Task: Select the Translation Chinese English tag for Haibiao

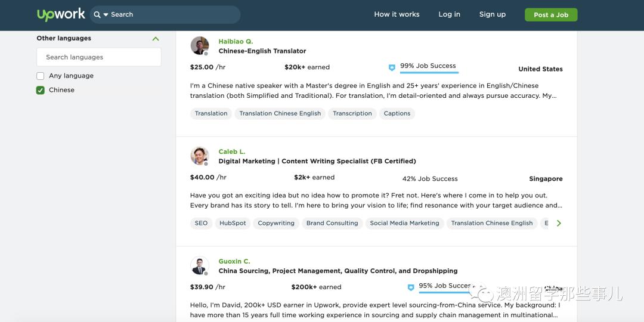Action: pyautogui.click(x=280, y=113)
